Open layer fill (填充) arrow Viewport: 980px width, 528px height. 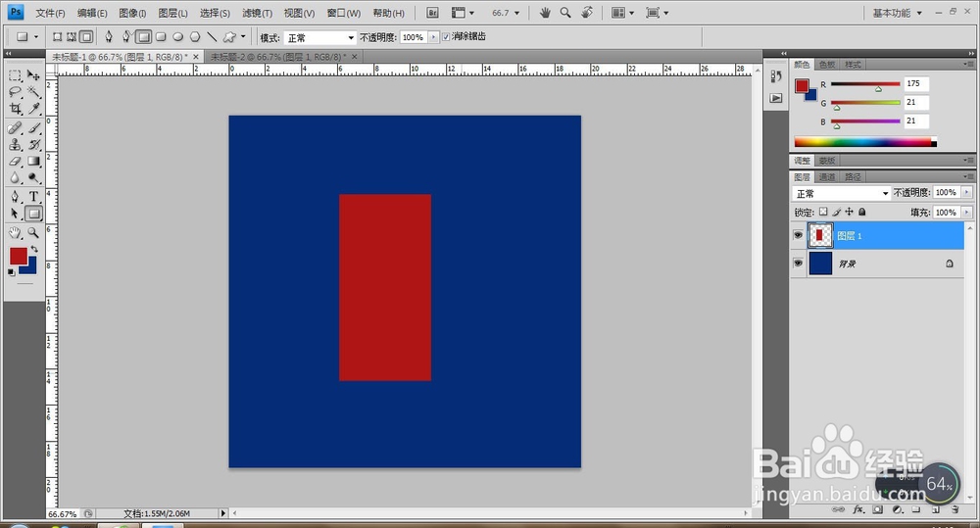[x=967, y=213]
